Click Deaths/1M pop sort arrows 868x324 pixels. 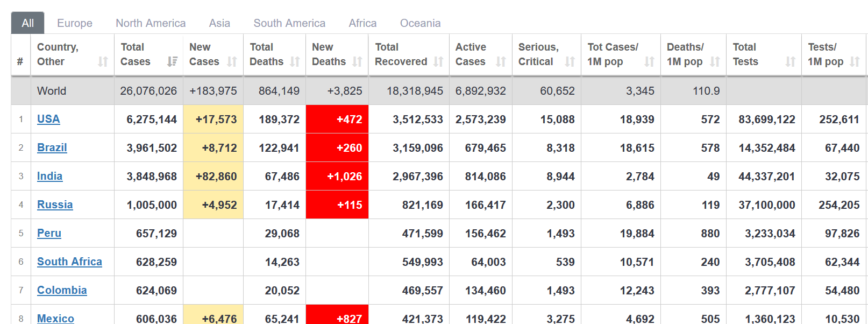click(x=715, y=62)
